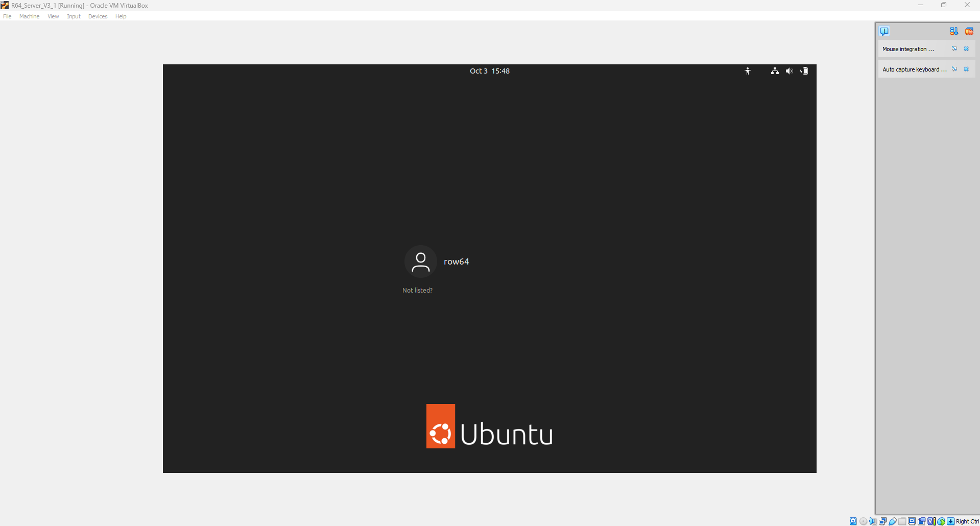Click the hard disk activity indicator
The image size is (980, 526).
853,521
